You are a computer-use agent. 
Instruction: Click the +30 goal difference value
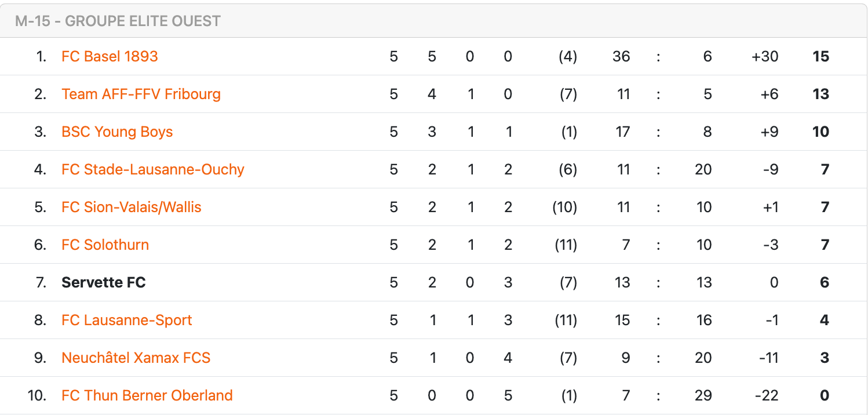765,56
